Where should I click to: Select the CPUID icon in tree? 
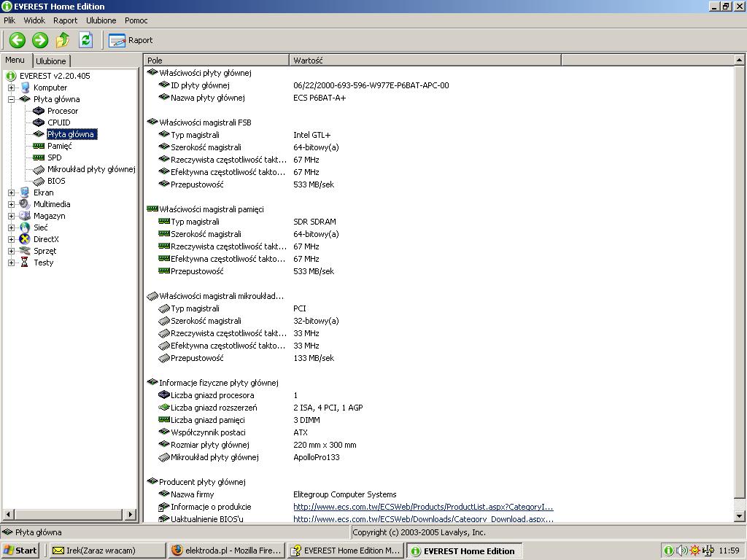click(39, 122)
